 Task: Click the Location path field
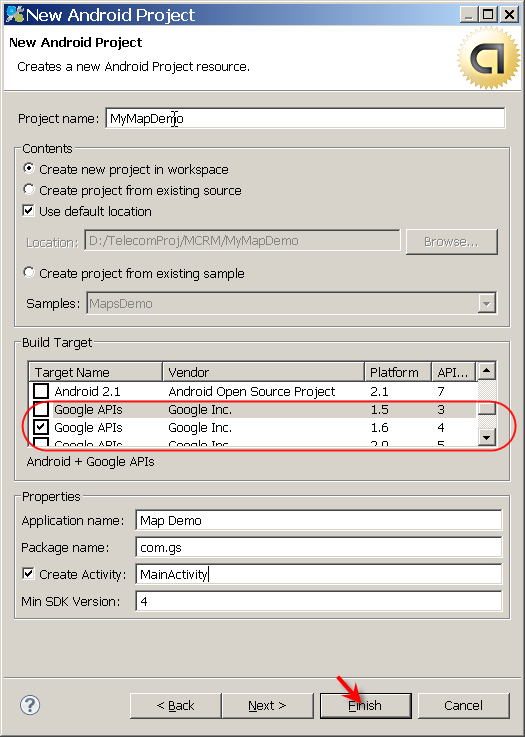pos(242,241)
